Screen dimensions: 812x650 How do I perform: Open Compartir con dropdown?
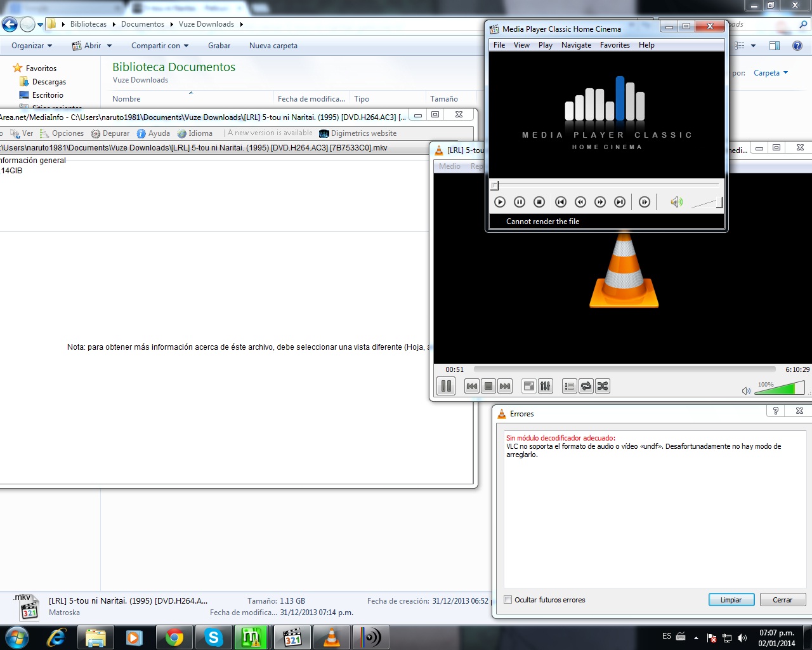[160, 46]
